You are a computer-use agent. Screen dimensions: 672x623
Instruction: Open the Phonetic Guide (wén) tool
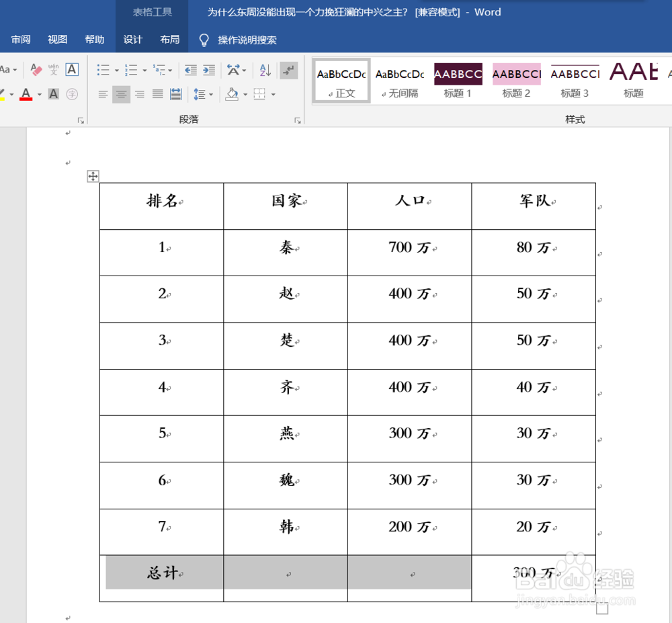54,69
